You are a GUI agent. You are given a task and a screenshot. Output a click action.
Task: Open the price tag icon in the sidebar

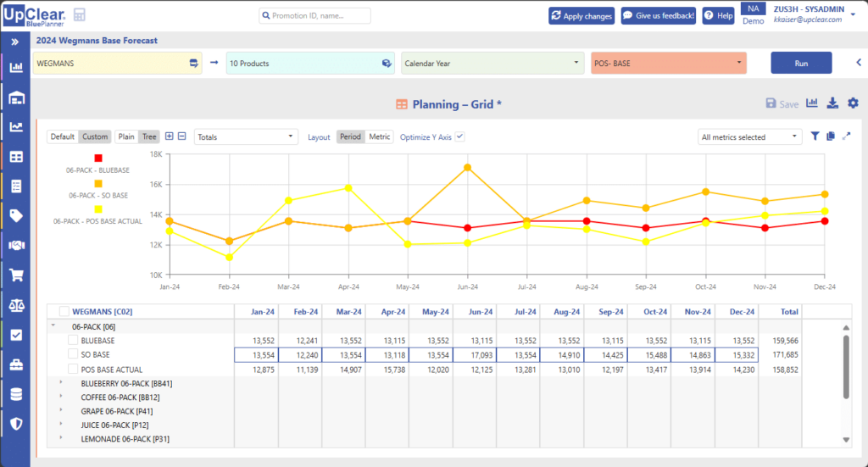16,216
